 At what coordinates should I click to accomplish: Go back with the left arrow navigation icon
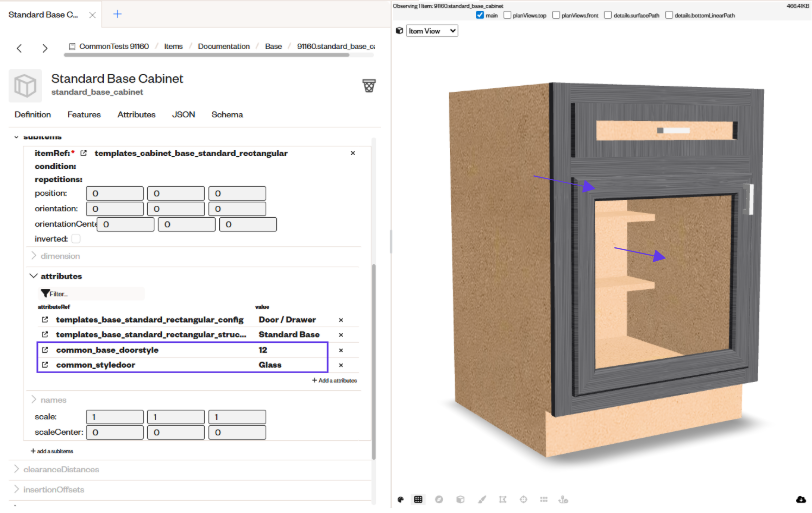[x=19, y=48]
